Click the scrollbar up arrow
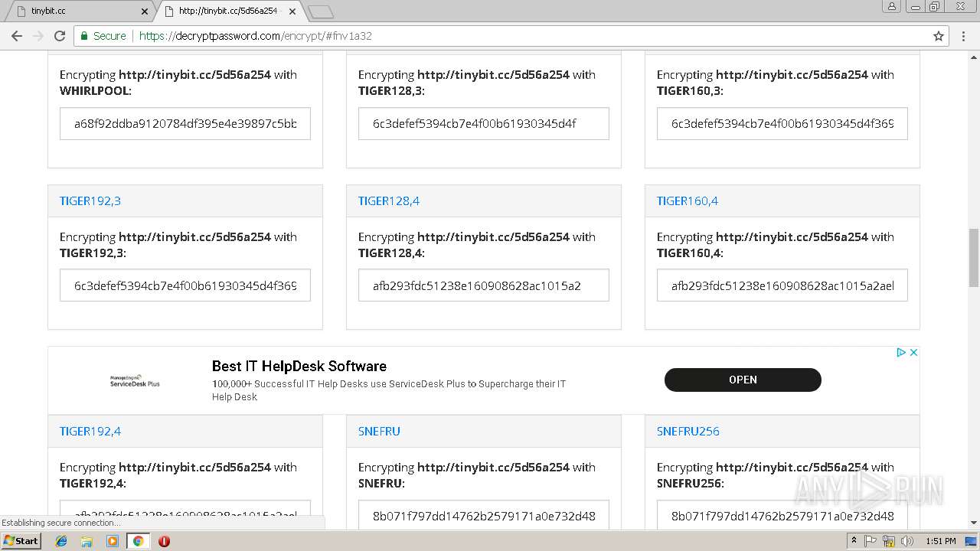Image resolution: width=980 pixels, height=551 pixels. [974, 57]
